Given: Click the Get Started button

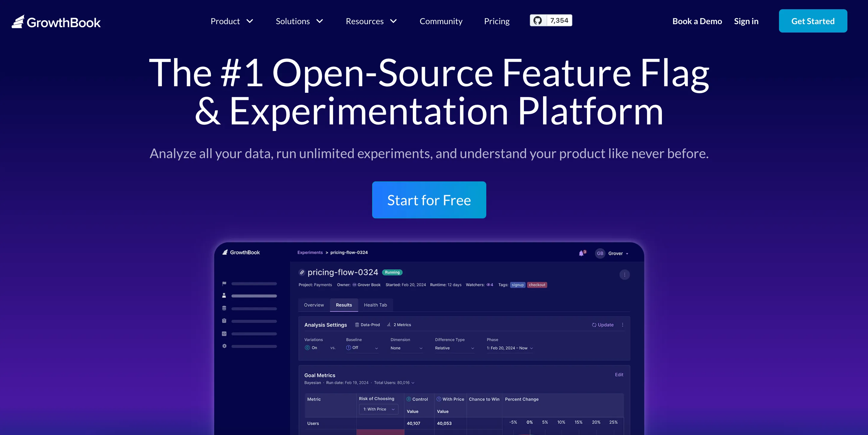Looking at the screenshot, I should (x=813, y=21).
